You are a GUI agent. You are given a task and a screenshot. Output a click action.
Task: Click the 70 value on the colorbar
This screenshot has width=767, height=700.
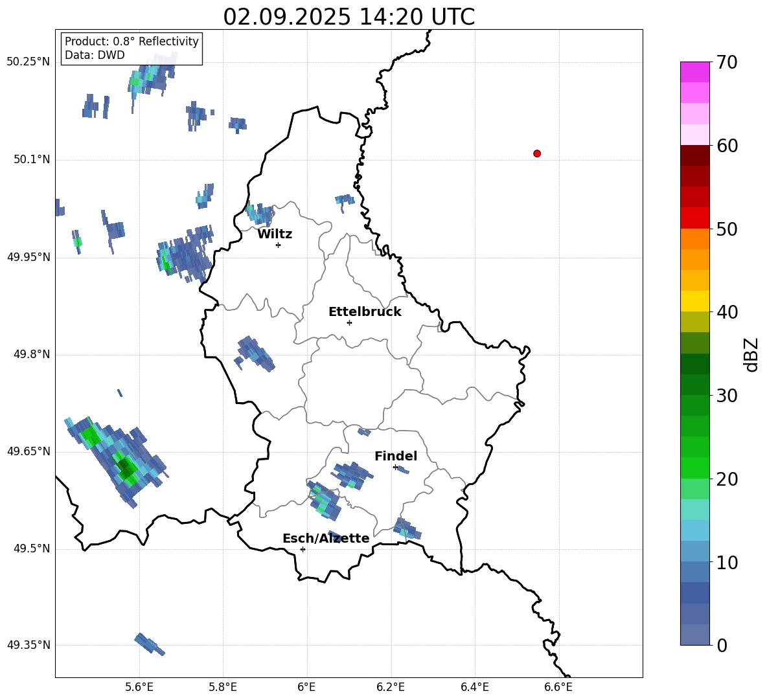tap(726, 62)
